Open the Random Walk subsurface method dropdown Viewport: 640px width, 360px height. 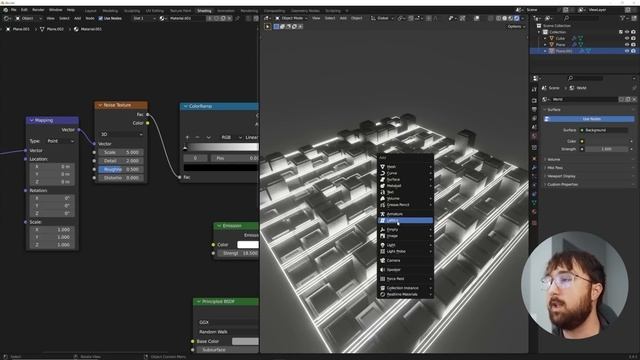[x=228, y=332]
